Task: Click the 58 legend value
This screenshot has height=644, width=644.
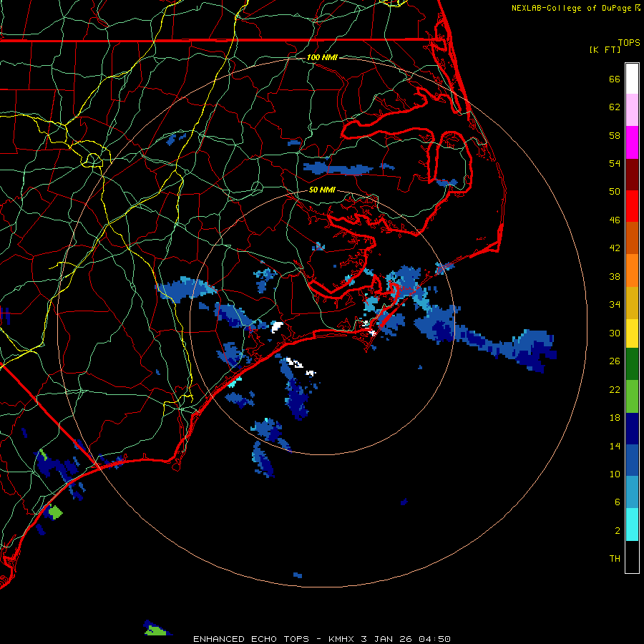Action: pyautogui.click(x=615, y=135)
